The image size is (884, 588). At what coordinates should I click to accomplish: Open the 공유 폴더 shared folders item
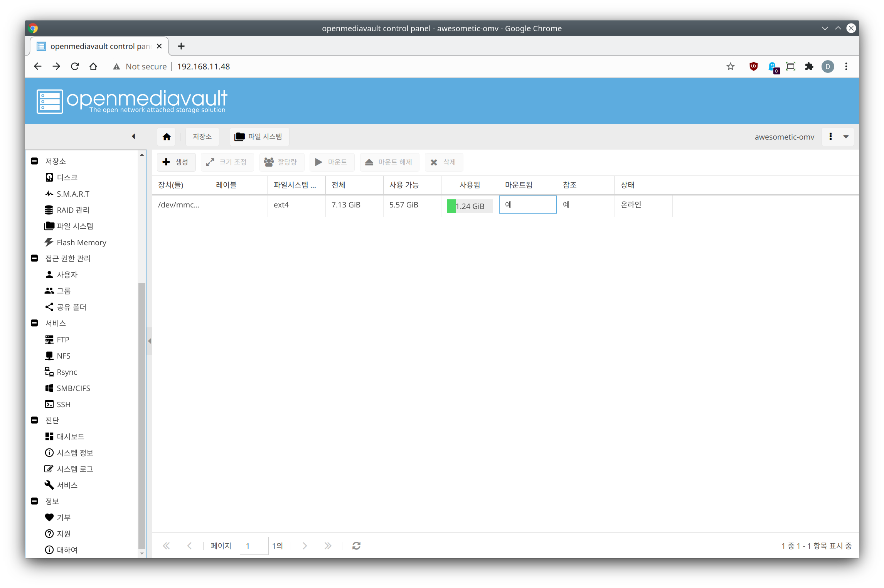click(71, 307)
